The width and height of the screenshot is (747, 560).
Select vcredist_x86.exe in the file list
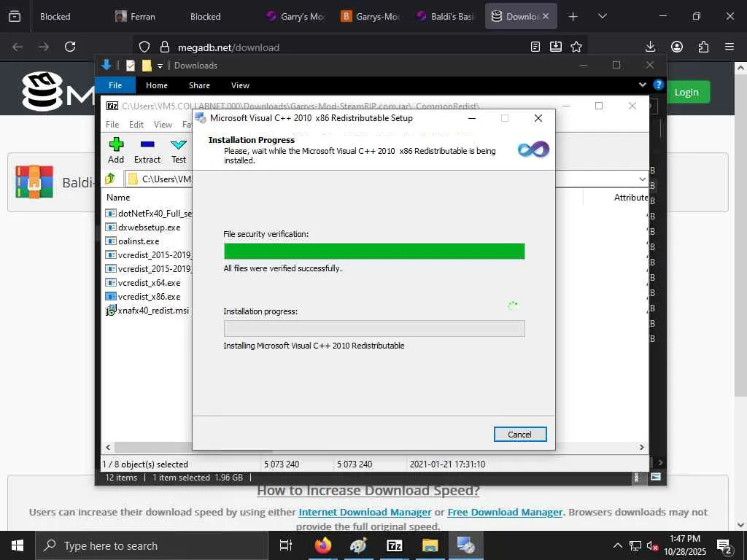pos(148,296)
